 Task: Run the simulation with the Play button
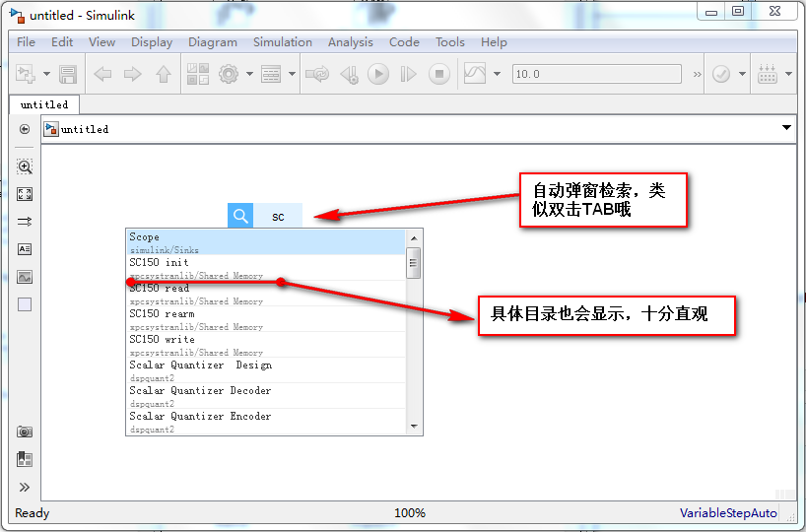click(378, 74)
